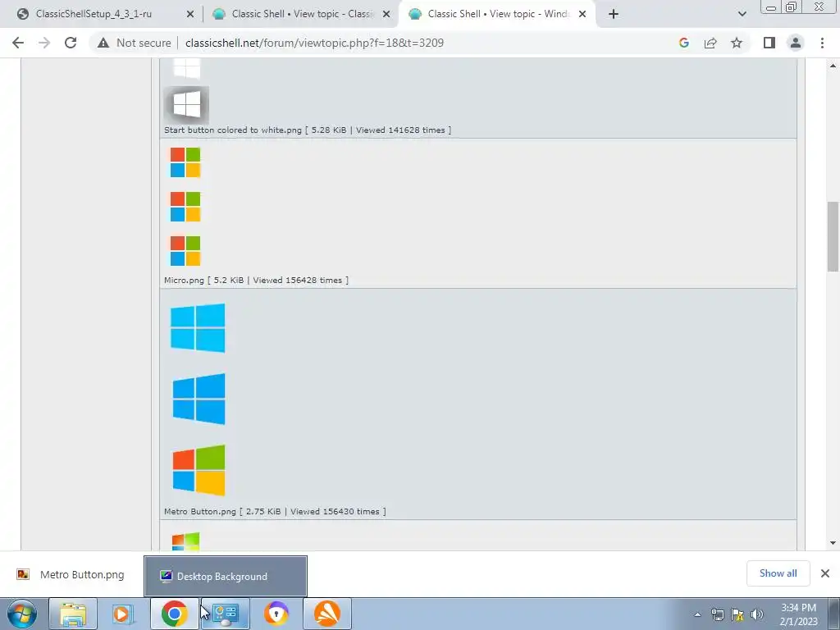This screenshot has width=840, height=630.
Task: Close the ClassicShellSetup tab
Action: pos(189,15)
